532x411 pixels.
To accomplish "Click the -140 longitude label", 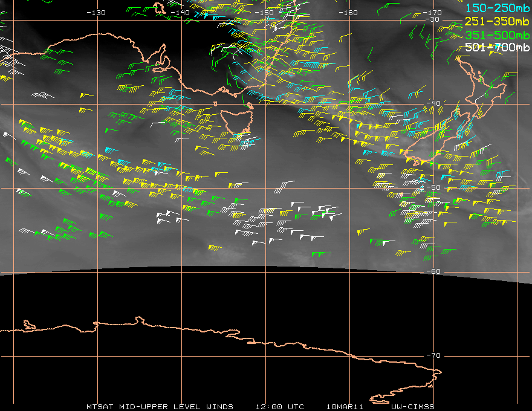I will [180, 13].
